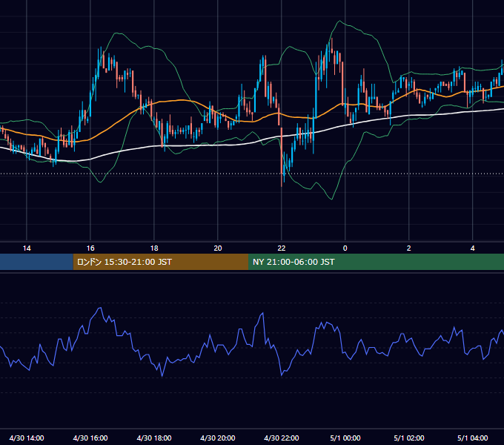Click the blue session bar before London
The image size is (504, 445).
36,262
